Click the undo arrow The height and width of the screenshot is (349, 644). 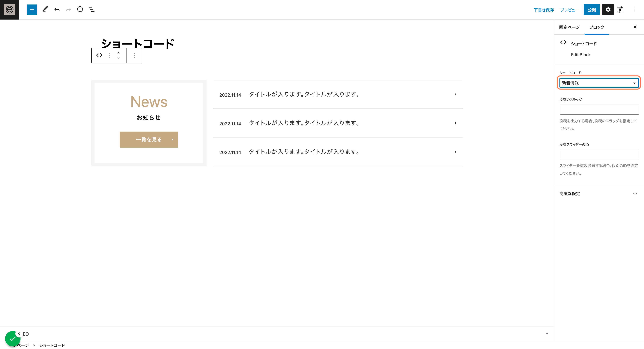pos(57,9)
